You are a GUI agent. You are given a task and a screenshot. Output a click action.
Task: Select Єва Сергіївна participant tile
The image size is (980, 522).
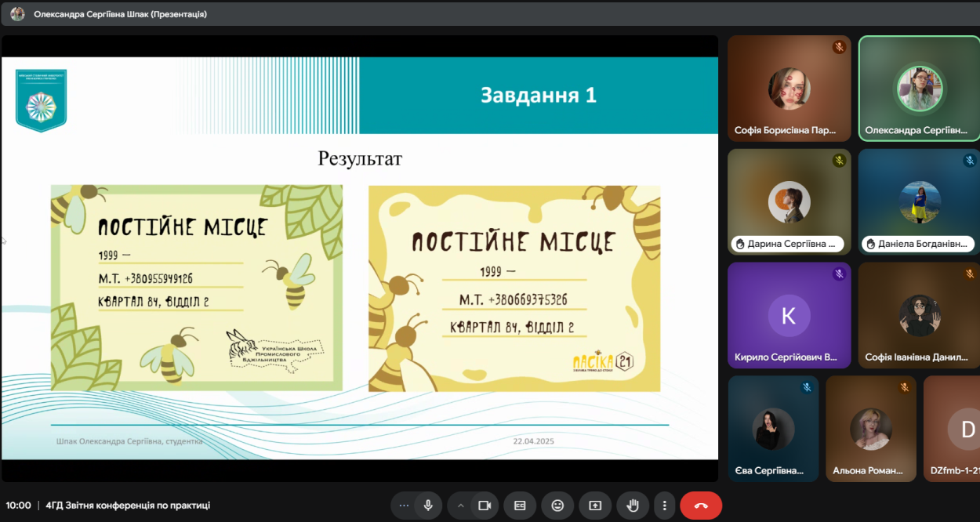(774, 428)
